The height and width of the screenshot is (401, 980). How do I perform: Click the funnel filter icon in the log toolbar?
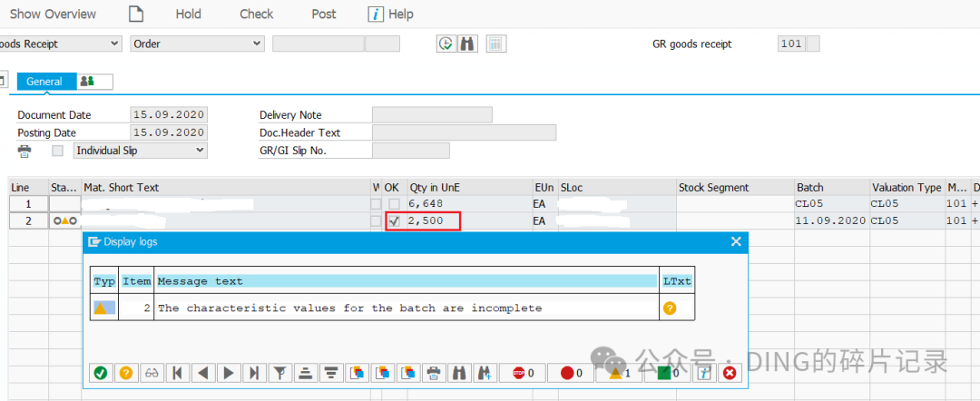[279, 373]
